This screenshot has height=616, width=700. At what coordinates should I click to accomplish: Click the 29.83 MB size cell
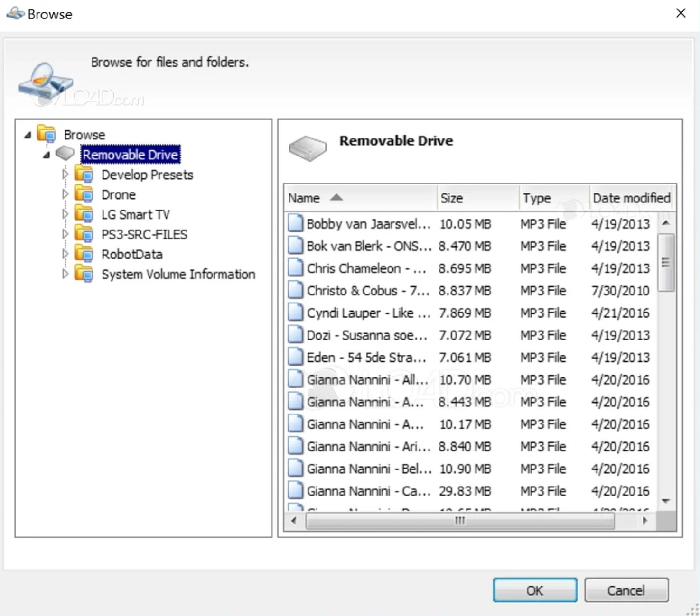click(x=465, y=491)
